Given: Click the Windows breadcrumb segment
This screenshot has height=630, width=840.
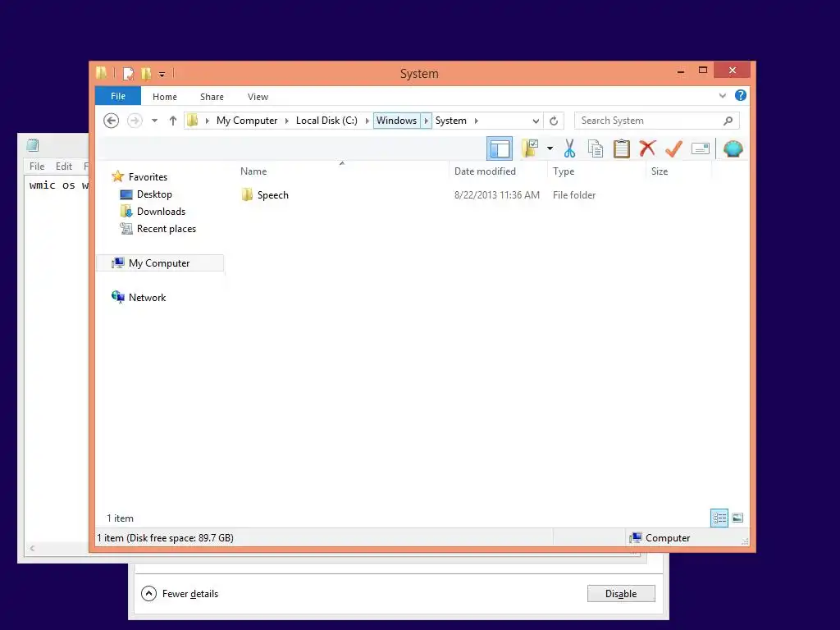Looking at the screenshot, I should pos(396,121).
